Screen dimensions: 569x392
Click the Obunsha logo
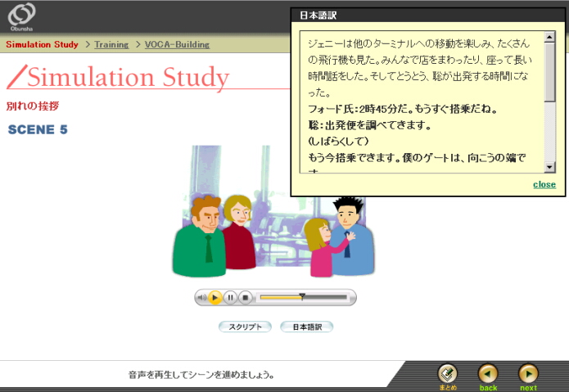(22, 16)
